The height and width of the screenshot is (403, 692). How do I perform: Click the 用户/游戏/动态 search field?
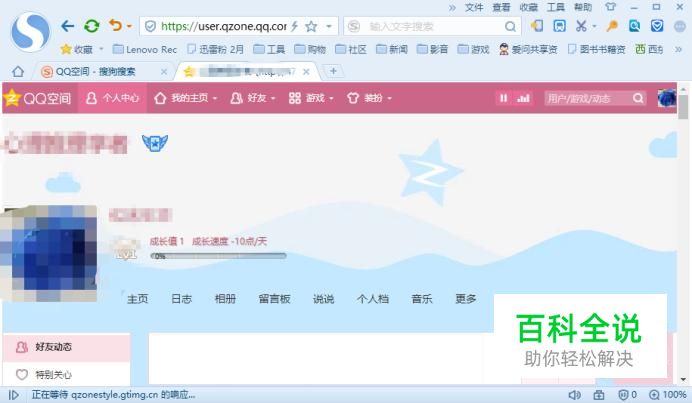tap(587, 98)
